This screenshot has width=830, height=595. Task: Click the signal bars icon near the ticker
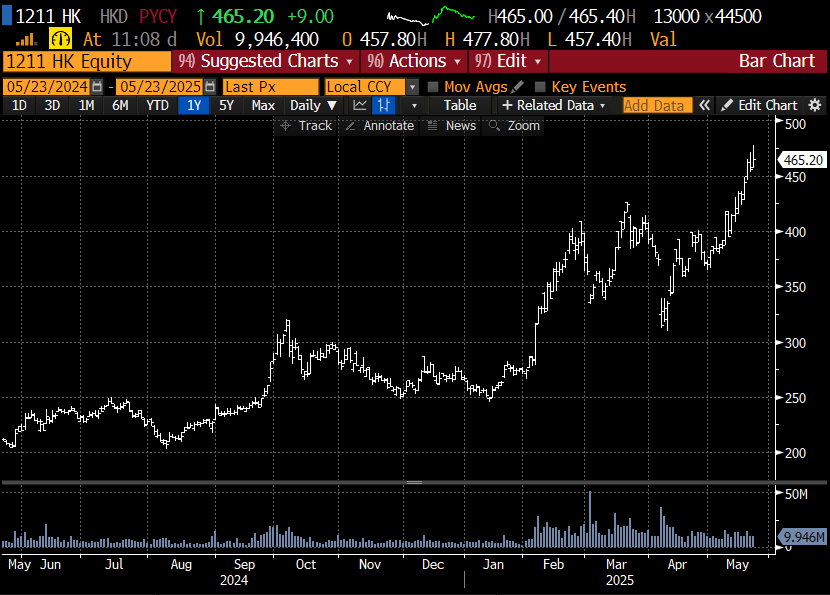click(25, 39)
